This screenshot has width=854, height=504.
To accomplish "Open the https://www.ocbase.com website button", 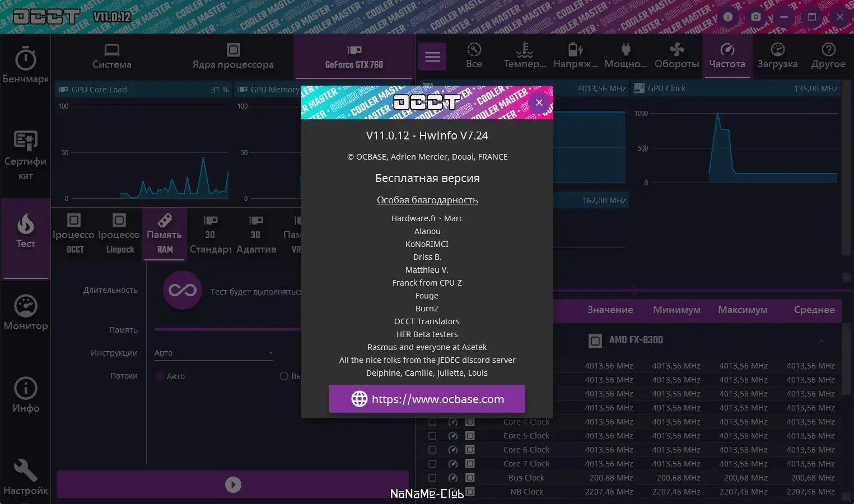I will 427,399.
